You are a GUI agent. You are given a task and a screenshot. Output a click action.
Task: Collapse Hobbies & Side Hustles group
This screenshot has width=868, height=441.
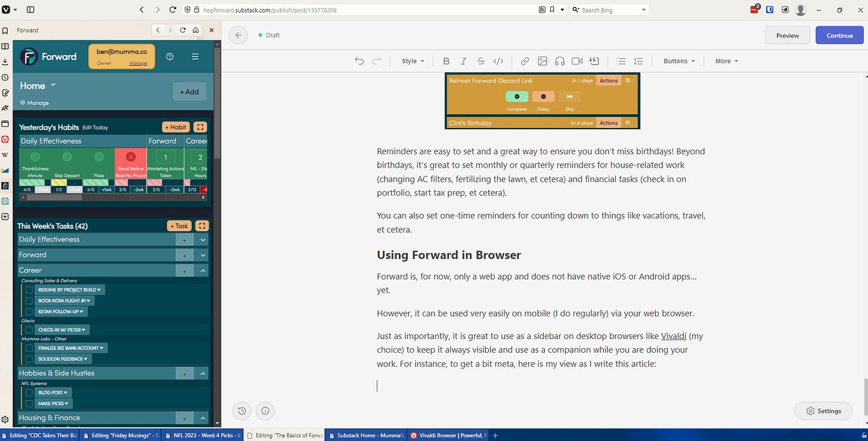click(x=203, y=373)
